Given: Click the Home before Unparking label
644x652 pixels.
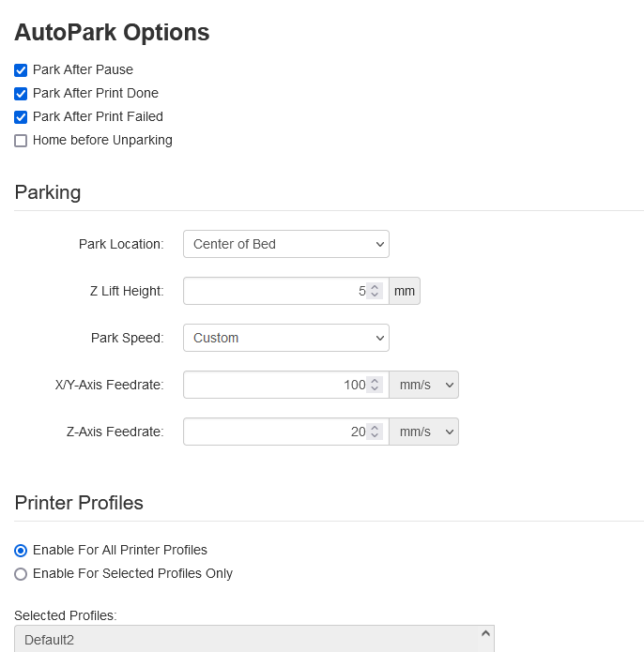Looking at the screenshot, I should tap(102, 140).
